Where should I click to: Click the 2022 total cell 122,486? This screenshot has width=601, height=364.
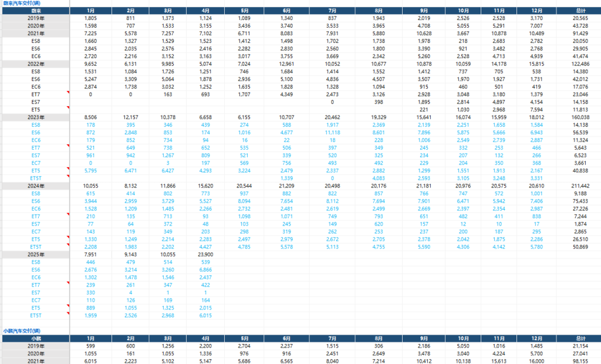(x=579, y=63)
